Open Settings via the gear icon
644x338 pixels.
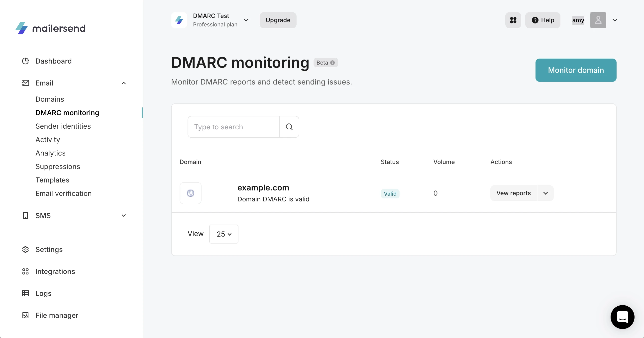coord(25,249)
